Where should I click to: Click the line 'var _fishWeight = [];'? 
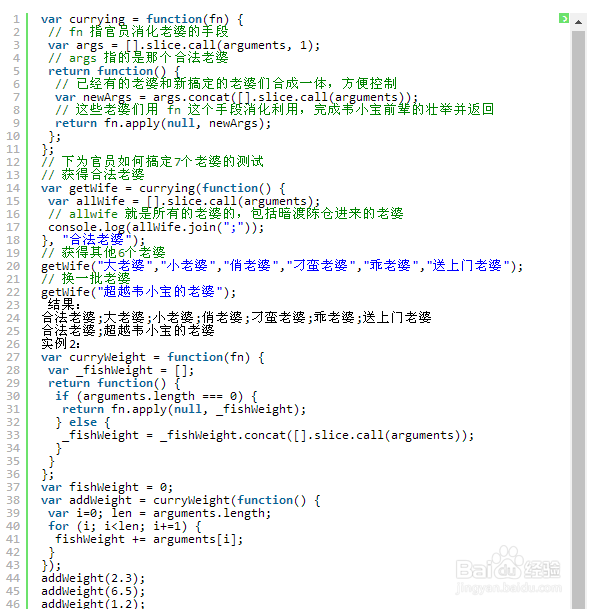(121, 371)
